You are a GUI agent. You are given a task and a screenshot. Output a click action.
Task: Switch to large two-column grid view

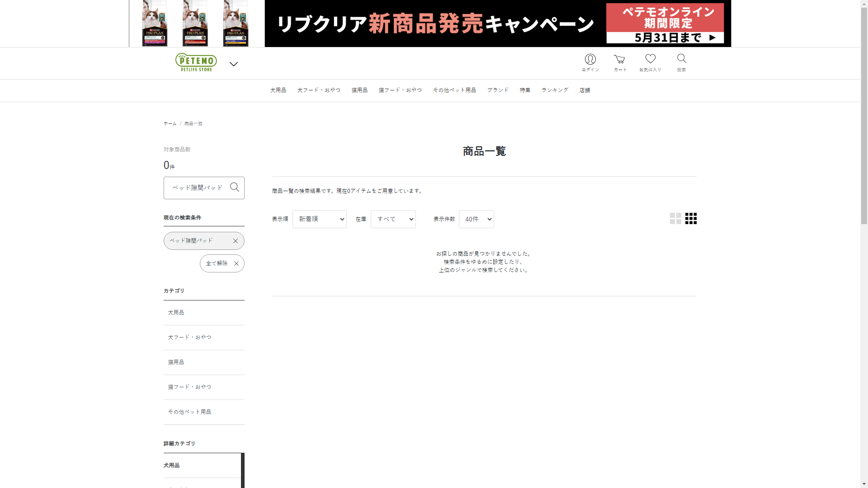coord(675,219)
